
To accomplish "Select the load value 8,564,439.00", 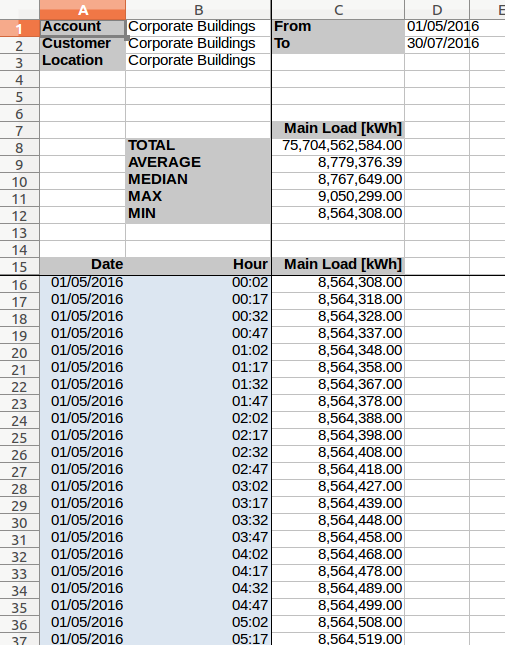I will (x=338, y=503).
